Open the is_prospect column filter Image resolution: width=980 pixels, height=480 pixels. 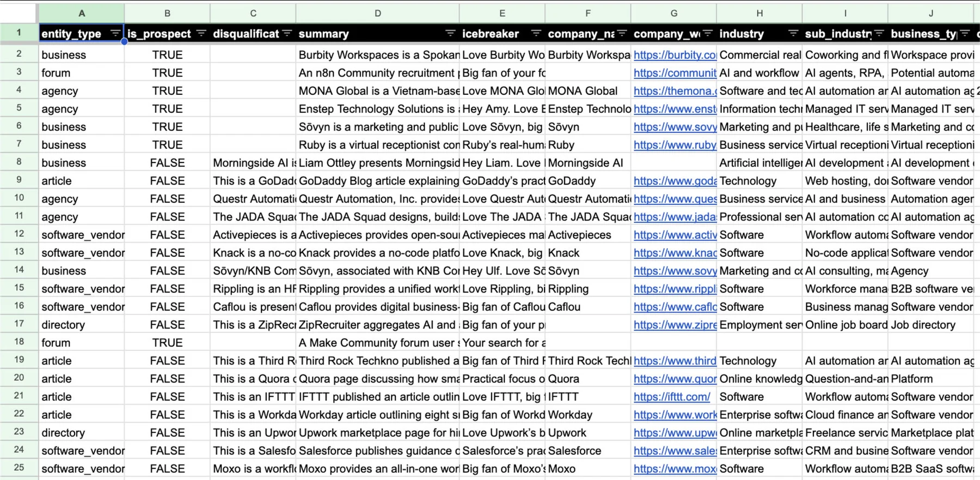click(x=201, y=33)
